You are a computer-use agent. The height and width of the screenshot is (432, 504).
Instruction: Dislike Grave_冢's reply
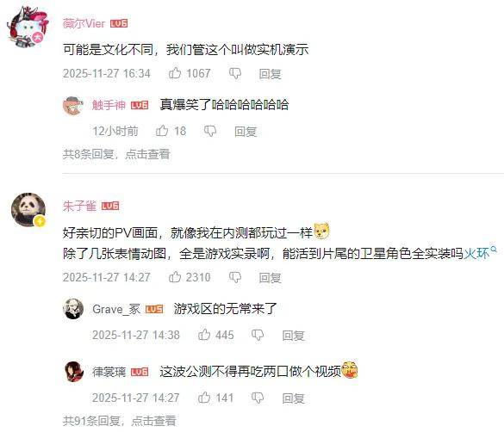coord(258,335)
